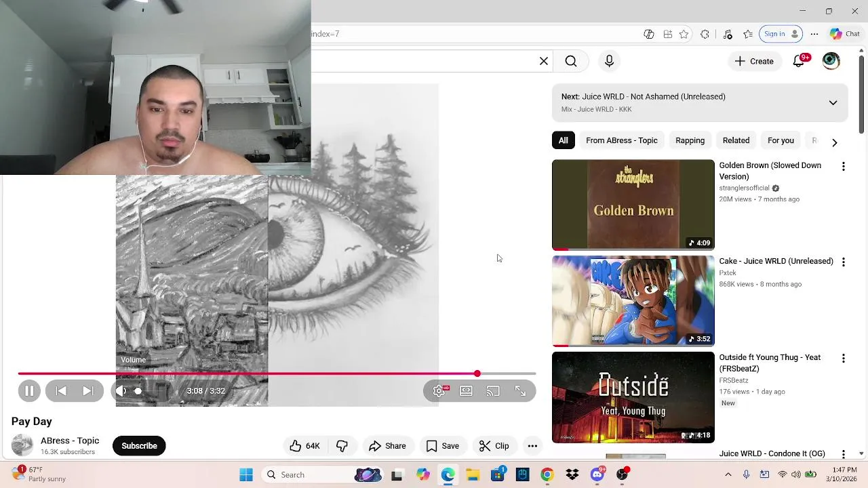Viewport: 868px width, 488px height.
Task: Enter full screen mode
Action: 520,391
